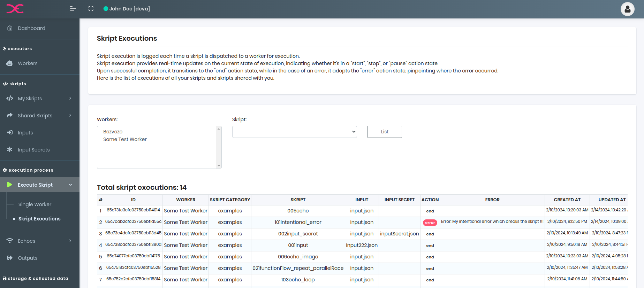Viewport: 644px width, 288px height.
Task: Click the Execute Skript play icon
Action: point(10,185)
